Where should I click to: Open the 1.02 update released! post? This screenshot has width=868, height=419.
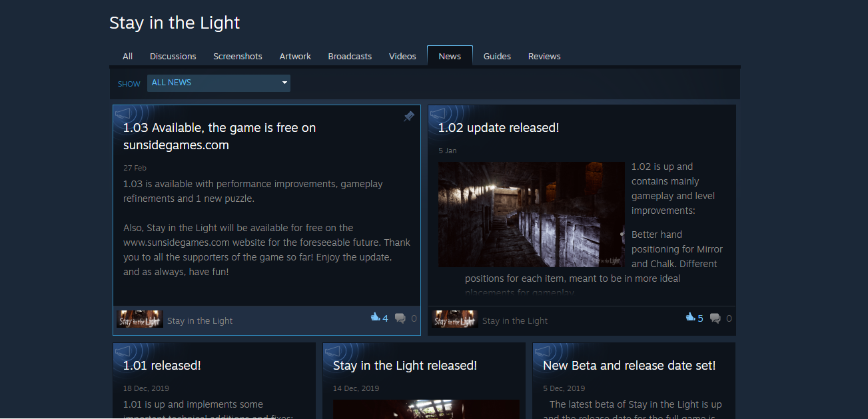click(x=498, y=127)
